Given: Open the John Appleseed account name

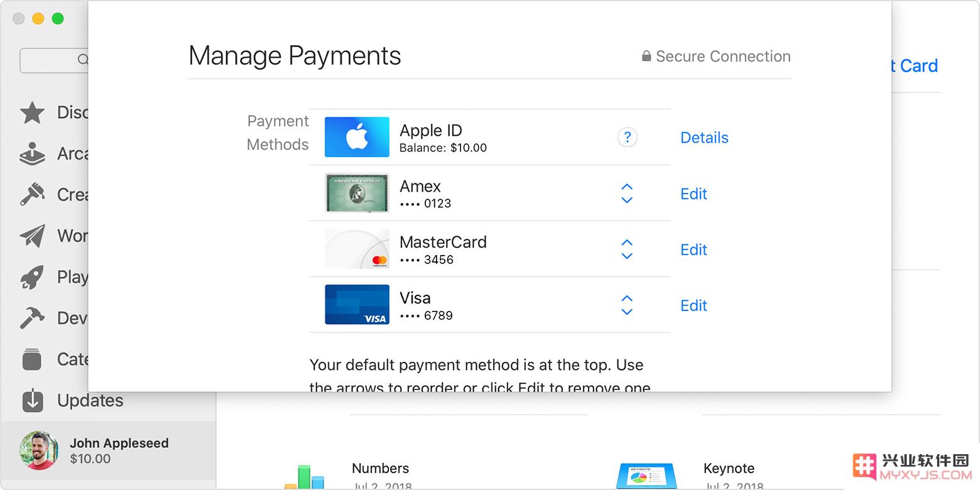Looking at the screenshot, I should [x=119, y=443].
